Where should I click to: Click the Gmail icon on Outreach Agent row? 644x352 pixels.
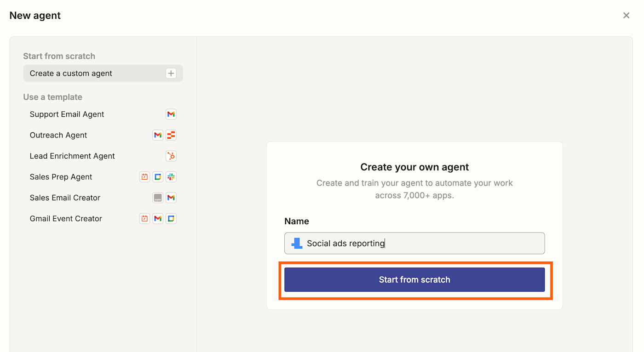[158, 135]
